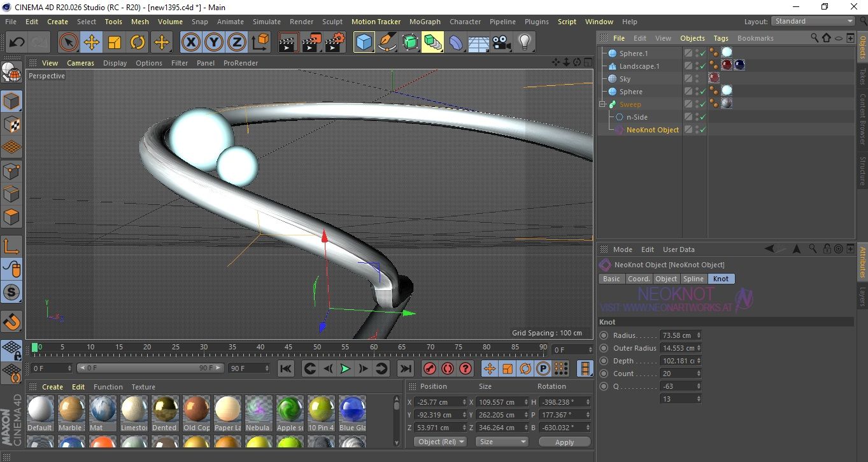Open the Plugins menu

point(536,22)
